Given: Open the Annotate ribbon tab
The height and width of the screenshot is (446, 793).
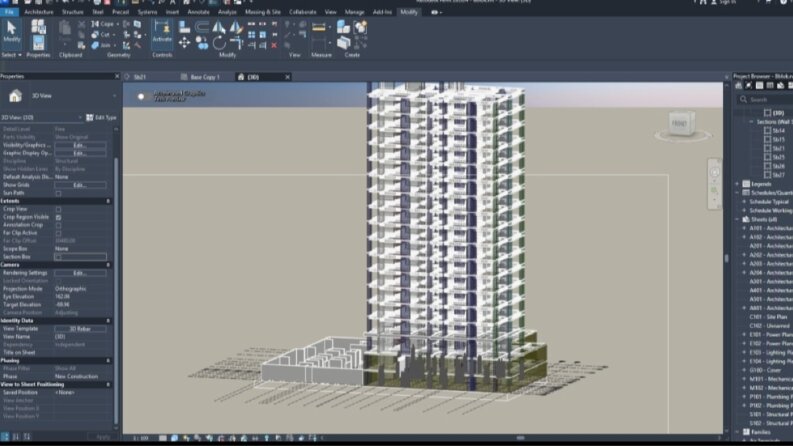Looking at the screenshot, I should pos(198,12).
